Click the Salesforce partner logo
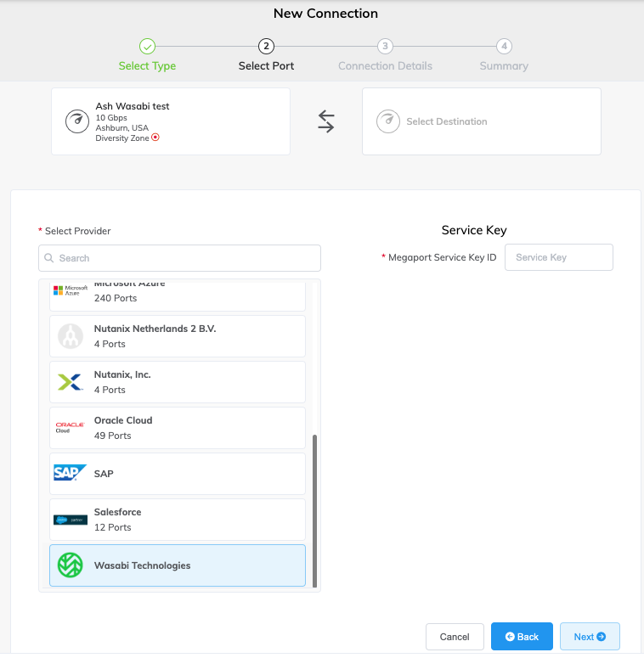Viewport: 644px width, 658px height. point(70,520)
